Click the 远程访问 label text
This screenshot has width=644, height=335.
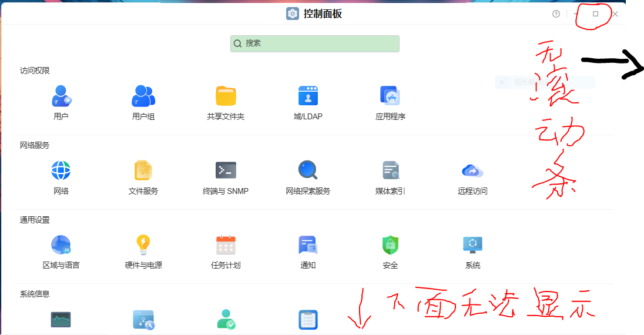pos(473,191)
